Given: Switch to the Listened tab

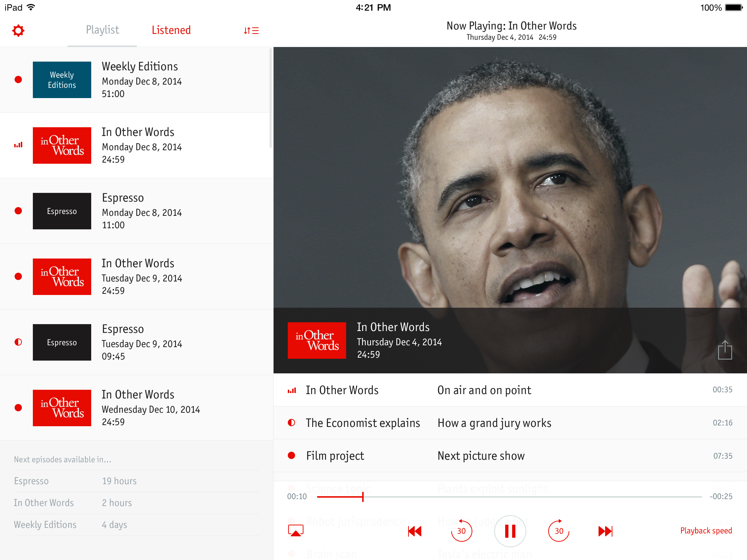Looking at the screenshot, I should (x=171, y=30).
